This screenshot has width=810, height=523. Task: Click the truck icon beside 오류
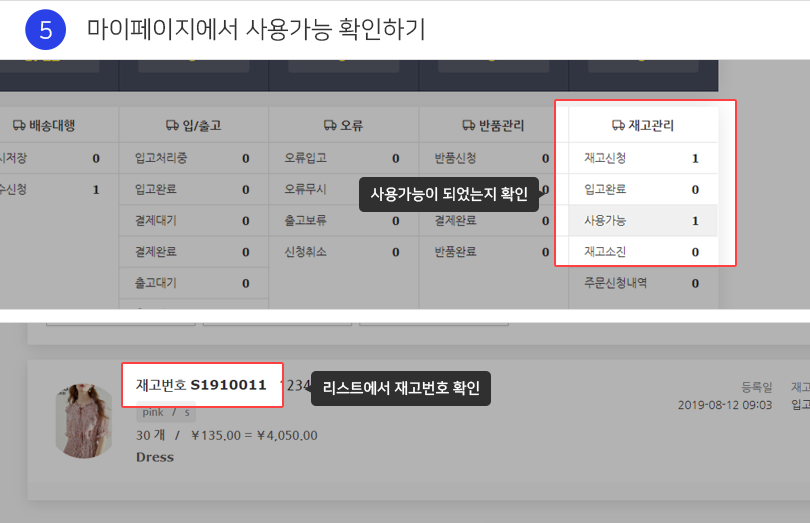tap(330, 126)
